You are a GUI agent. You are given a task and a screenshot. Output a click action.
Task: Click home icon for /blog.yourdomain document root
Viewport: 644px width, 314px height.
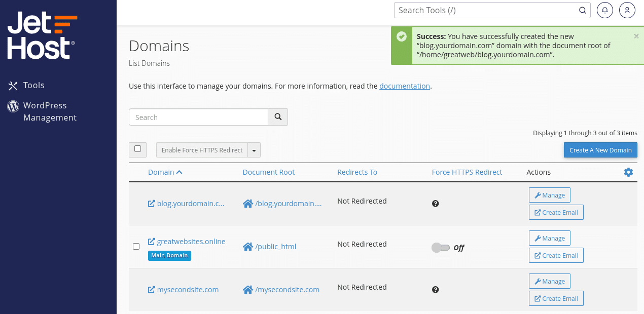coord(248,204)
